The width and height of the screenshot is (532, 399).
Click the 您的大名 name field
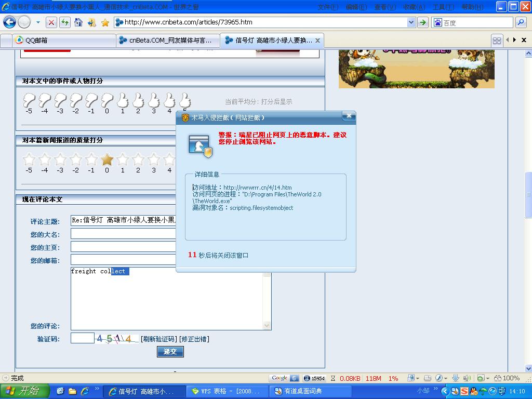pos(123,233)
